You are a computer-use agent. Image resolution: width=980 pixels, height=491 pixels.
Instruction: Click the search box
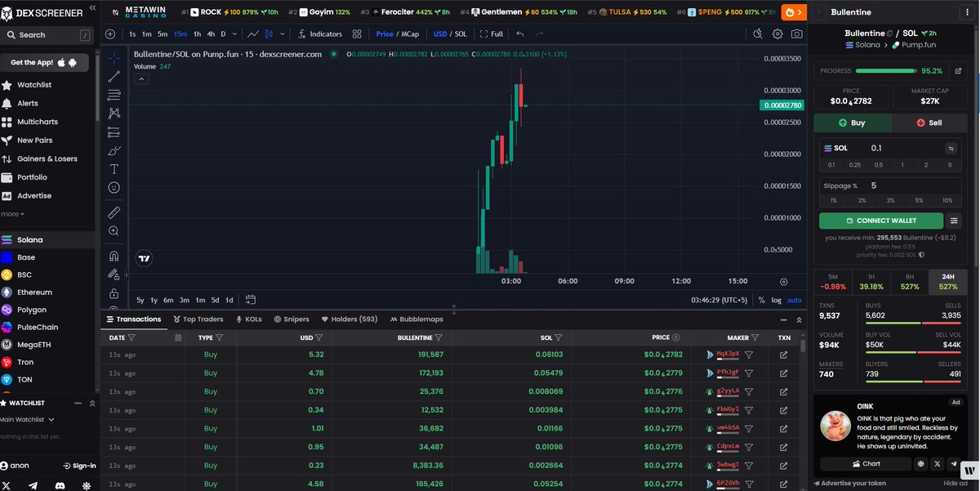[x=47, y=35]
